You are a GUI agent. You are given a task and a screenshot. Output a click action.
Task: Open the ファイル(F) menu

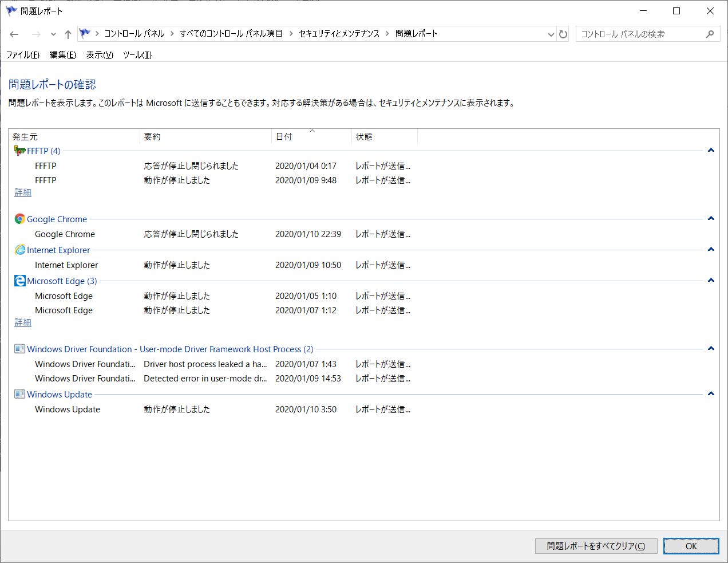coord(23,55)
